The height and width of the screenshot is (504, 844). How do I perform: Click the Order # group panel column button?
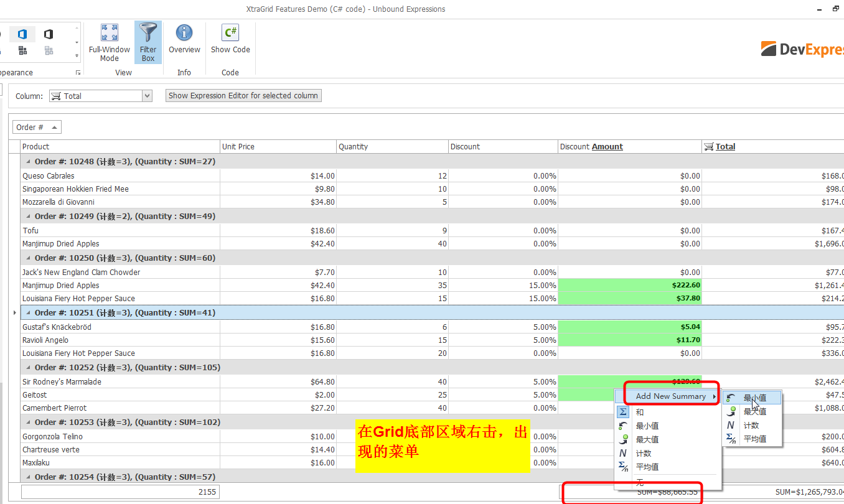pos(37,128)
